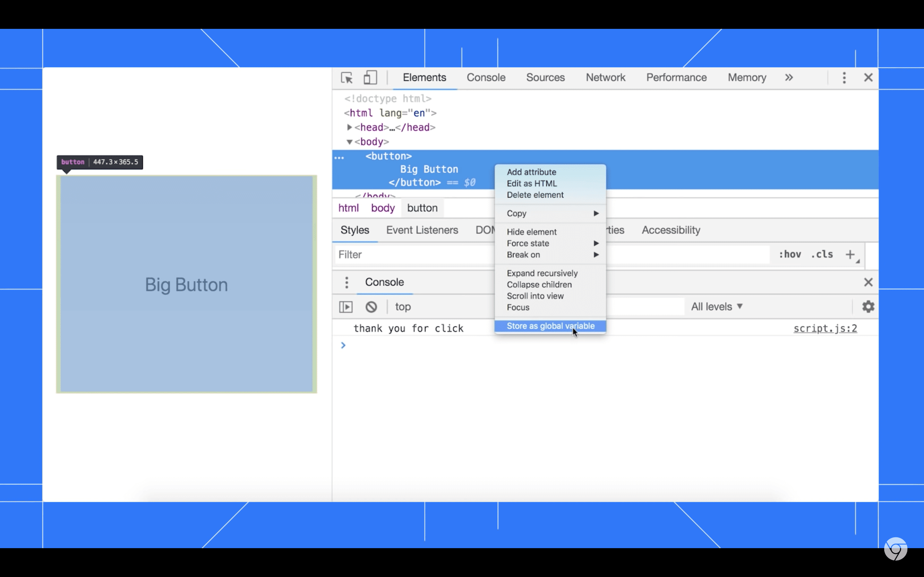Click the top execution context dropdown
Viewport: 924px width, 577px height.
[x=402, y=306]
